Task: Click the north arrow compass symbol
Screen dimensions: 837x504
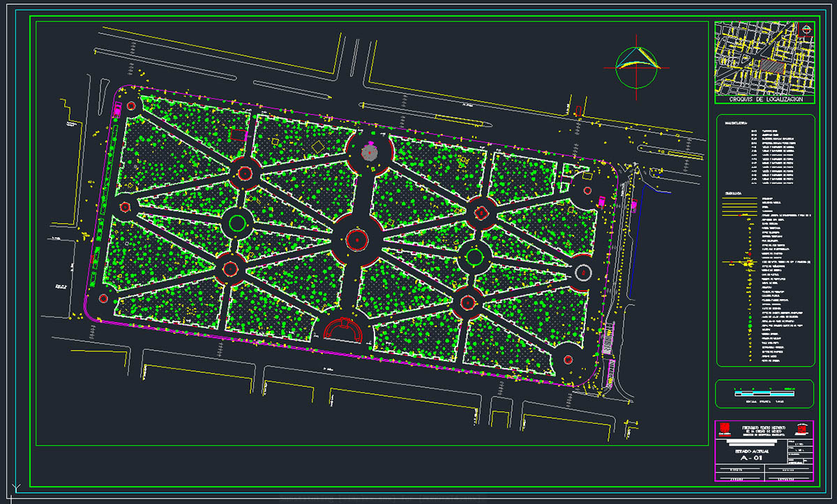Action: (638, 67)
